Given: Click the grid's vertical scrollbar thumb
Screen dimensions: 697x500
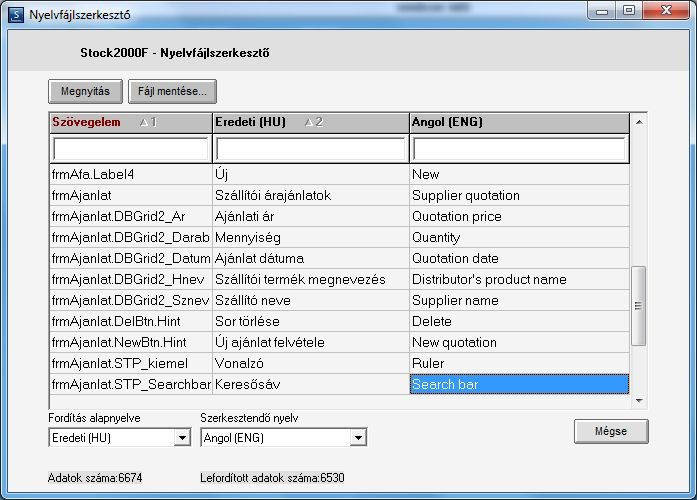Looking at the screenshot, I should 639,306.
